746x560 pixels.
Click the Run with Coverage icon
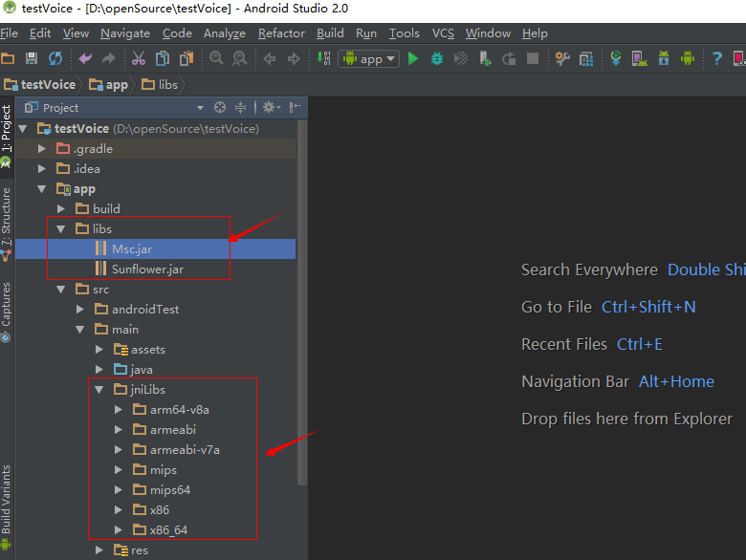coord(461,59)
